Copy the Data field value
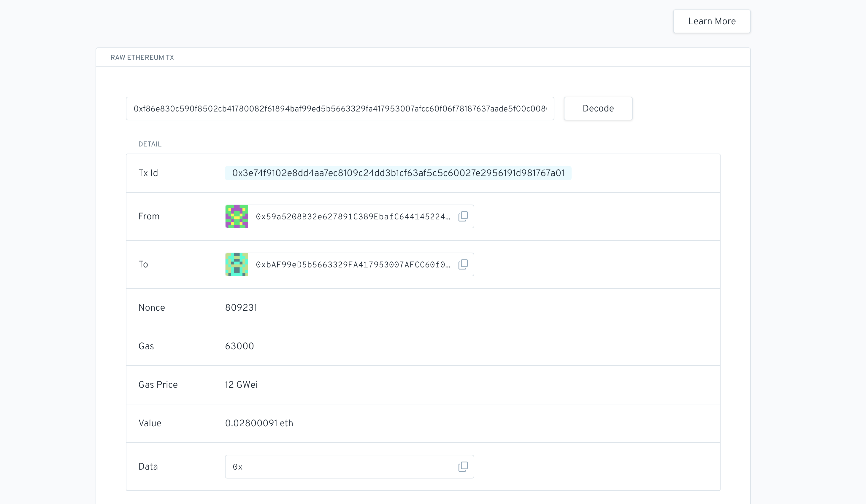Image resolution: width=866 pixels, height=504 pixels. (x=463, y=467)
